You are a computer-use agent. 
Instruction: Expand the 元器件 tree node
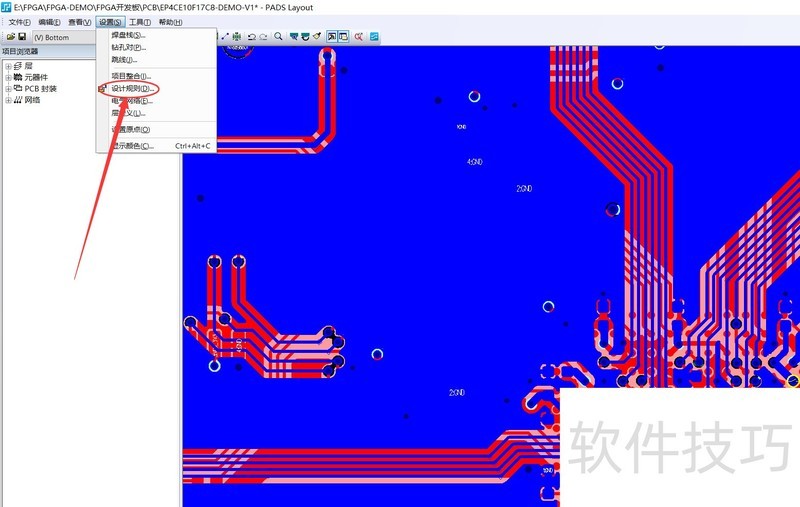click(8, 78)
